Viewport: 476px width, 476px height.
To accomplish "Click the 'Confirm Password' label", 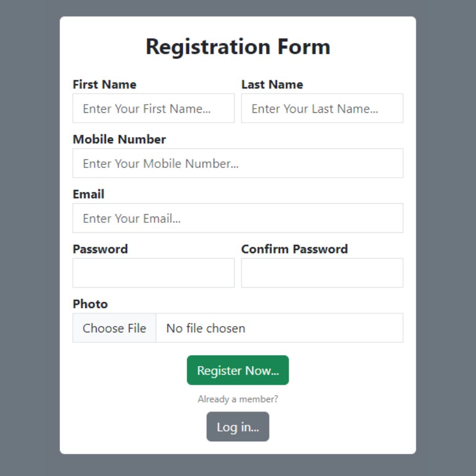I will [x=295, y=249].
